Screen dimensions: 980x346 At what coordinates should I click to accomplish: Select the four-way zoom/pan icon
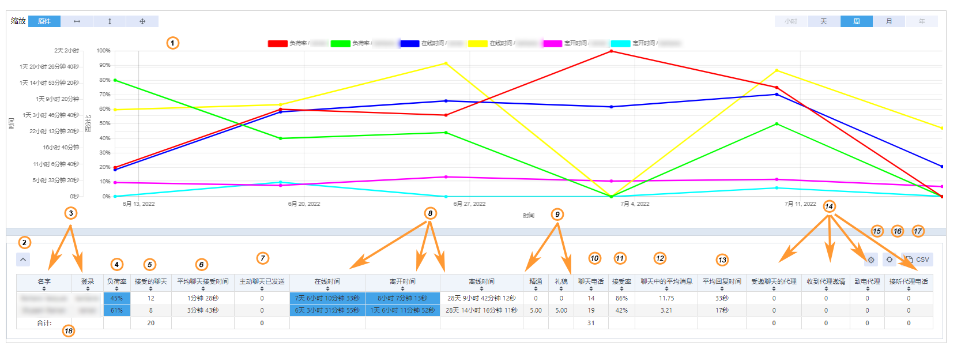[142, 21]
